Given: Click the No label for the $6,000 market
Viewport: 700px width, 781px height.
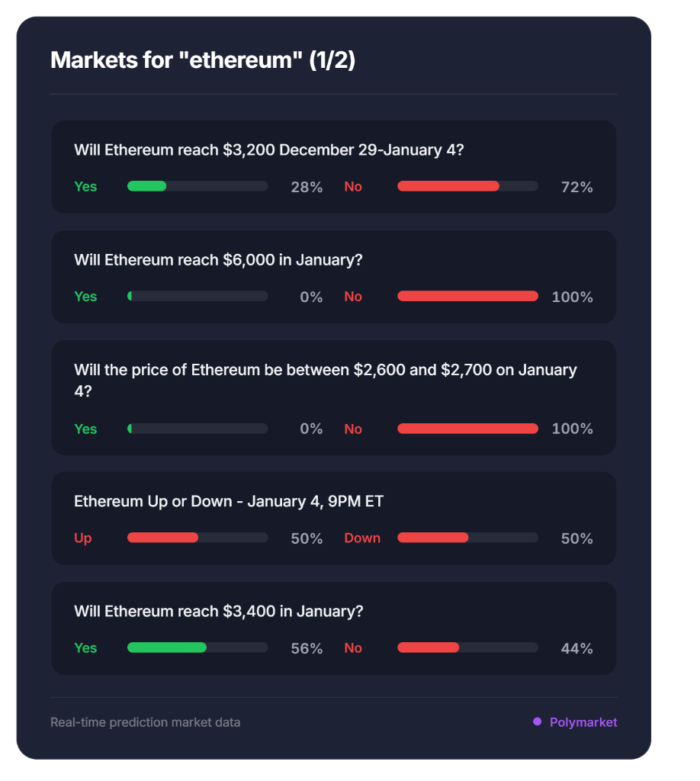Looking at the screenshot, I should tap(353, 297).
